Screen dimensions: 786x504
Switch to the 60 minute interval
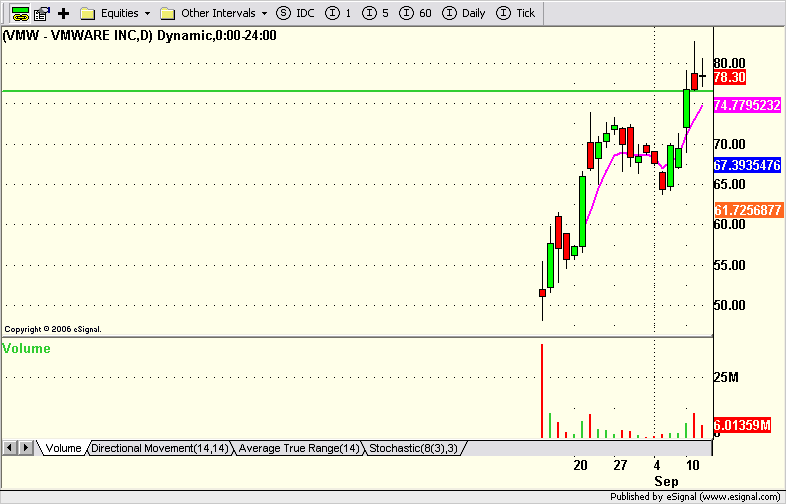(416, 14)
